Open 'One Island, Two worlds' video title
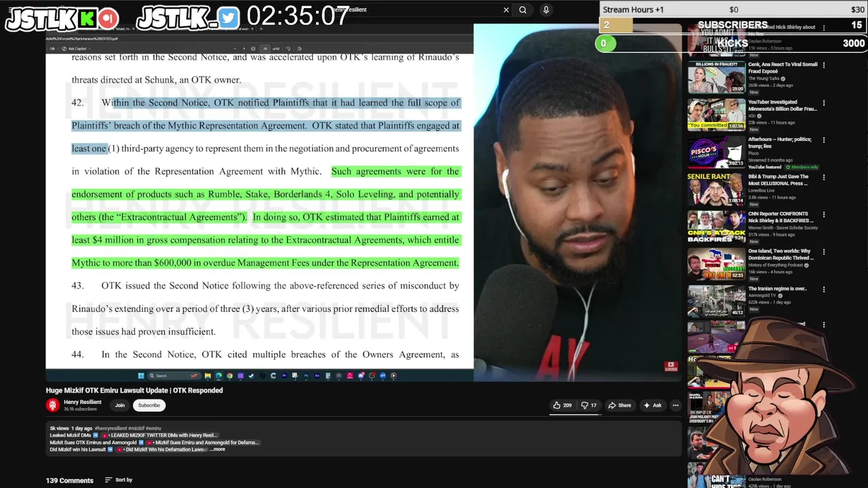 pyautogui.click(x=781, y=254)
